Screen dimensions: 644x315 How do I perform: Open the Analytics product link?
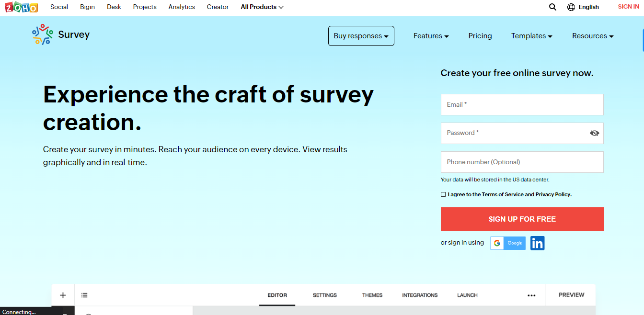[x=182, y=7]
